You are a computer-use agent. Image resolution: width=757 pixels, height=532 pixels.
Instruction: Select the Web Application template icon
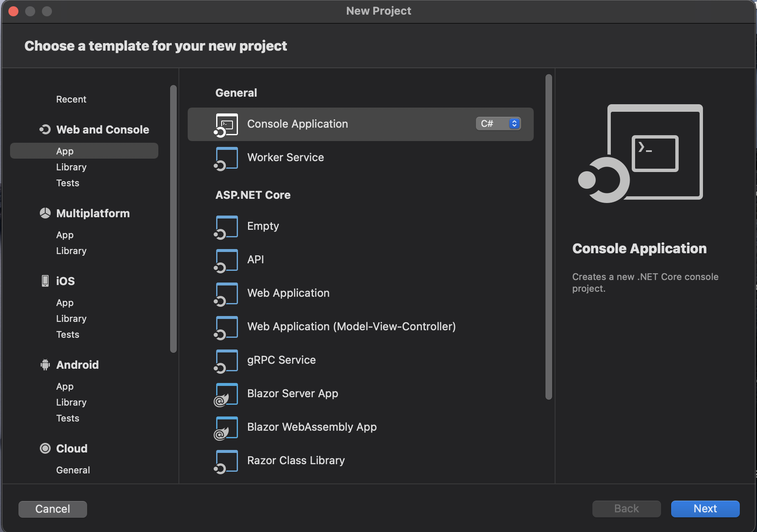(x=226, y=294)
